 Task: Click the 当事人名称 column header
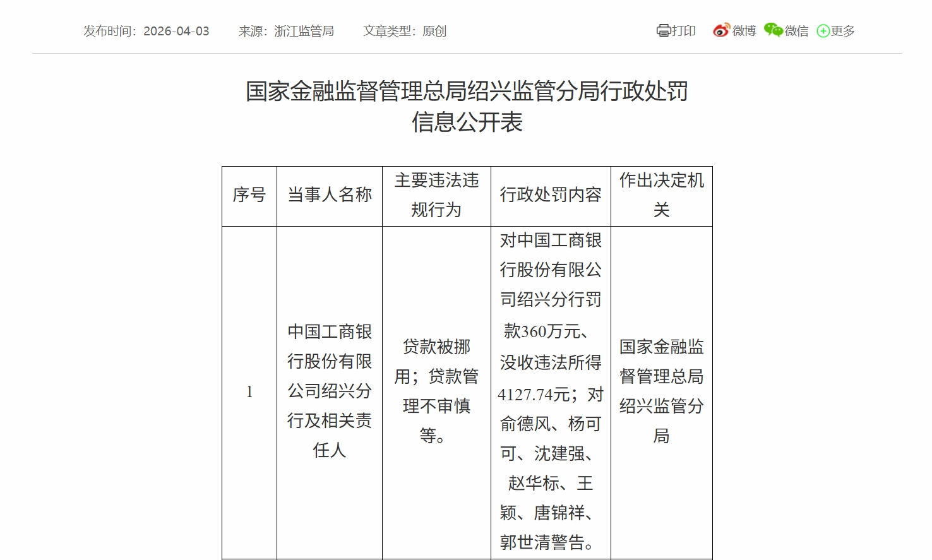330,195
